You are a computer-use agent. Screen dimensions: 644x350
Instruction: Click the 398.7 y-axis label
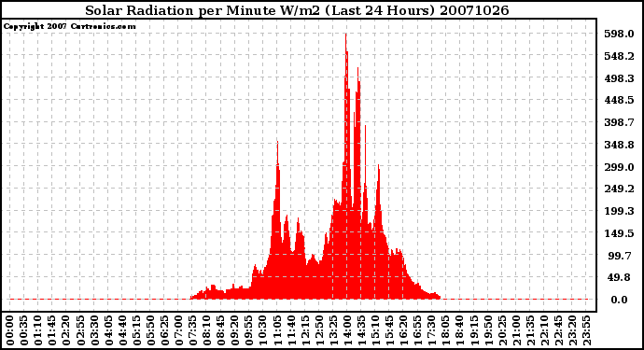tap(619, 122)
